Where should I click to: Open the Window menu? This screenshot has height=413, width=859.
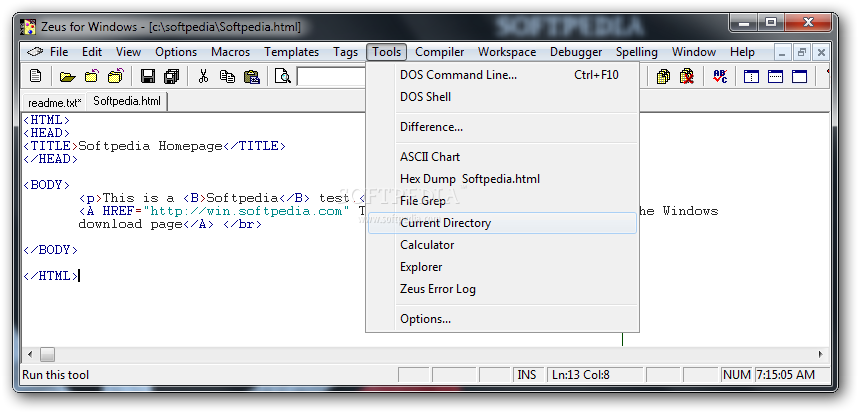(694, 52)
